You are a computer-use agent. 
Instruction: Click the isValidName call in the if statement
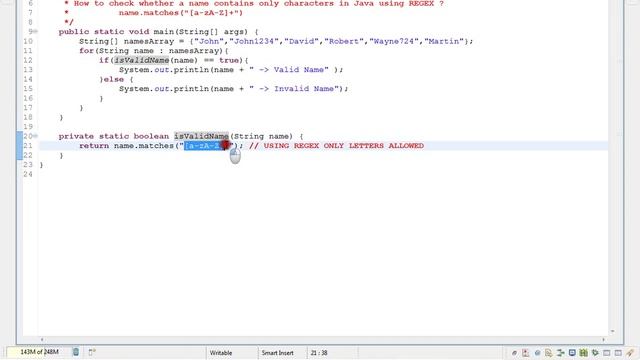142,60
